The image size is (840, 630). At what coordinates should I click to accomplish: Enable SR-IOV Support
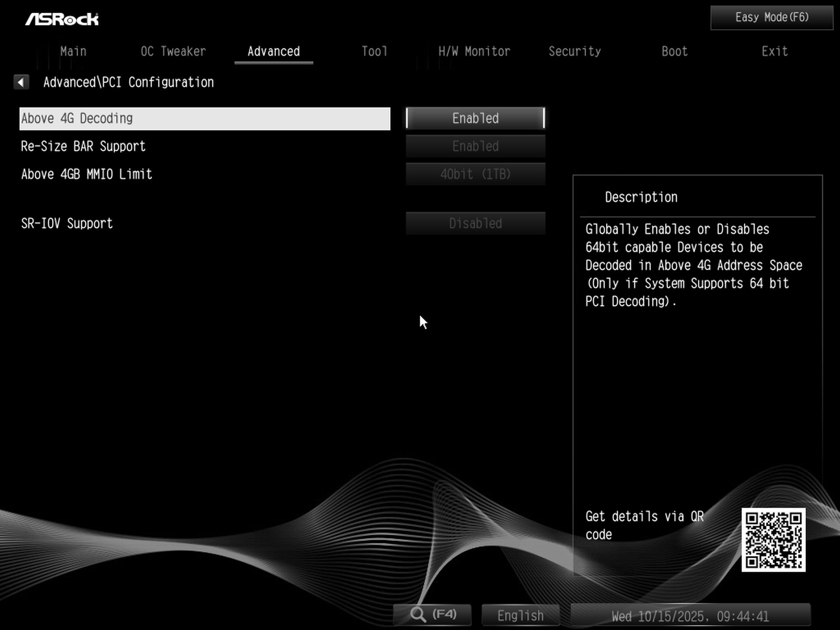475,223
